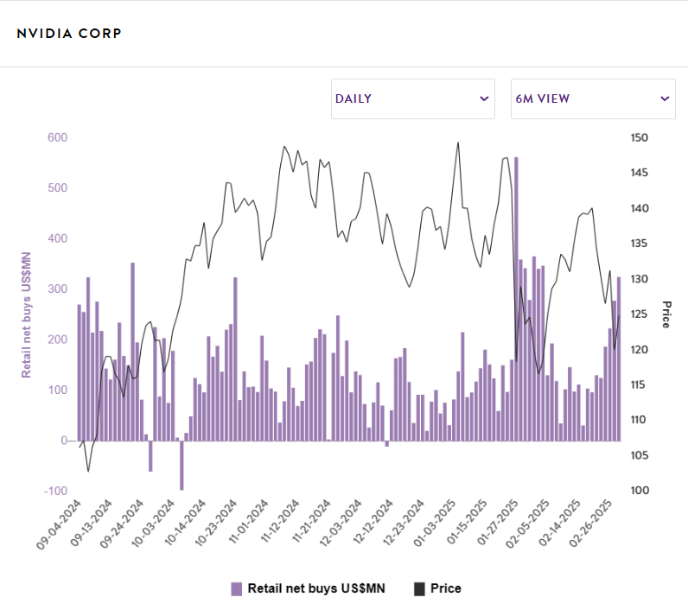
Task: Open the DAILY frequency dropdown
Action: click(x=413, y=98)
